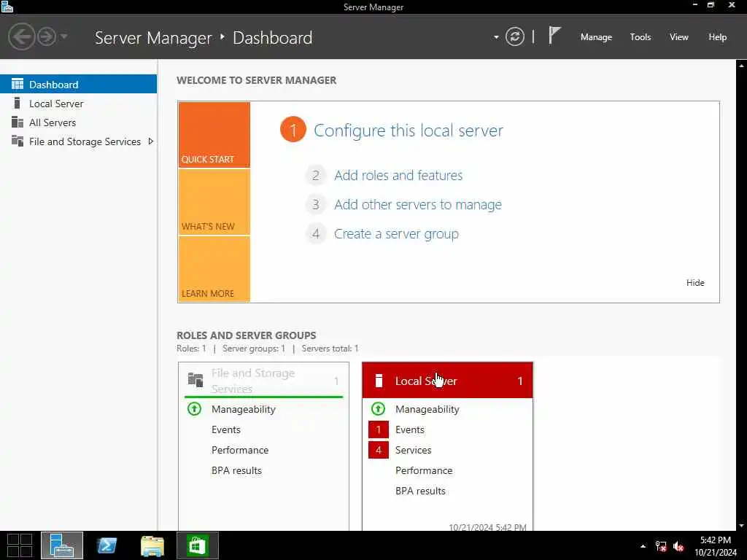Select Local Server in the sidebar
This screenshot has height=560, width=747.
pos(78,104)
